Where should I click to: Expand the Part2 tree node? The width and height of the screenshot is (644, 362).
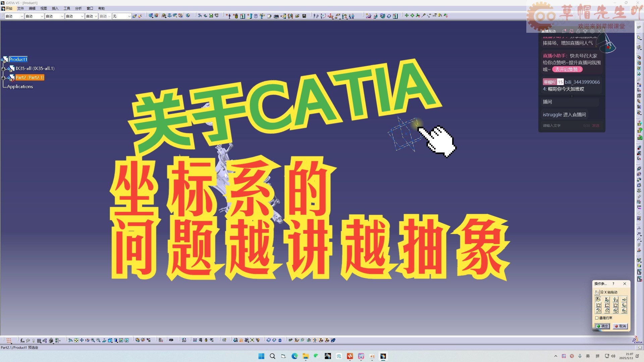(3, 78)
